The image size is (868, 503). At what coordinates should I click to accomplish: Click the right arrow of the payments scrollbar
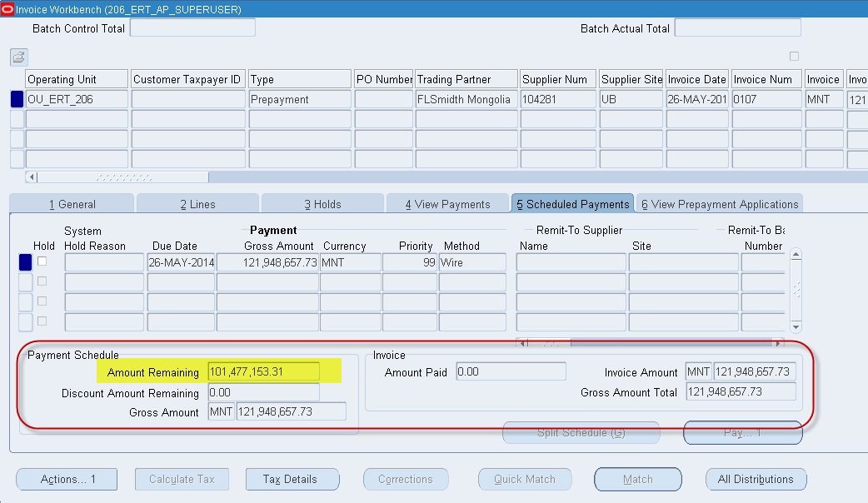tap(779, 341)
